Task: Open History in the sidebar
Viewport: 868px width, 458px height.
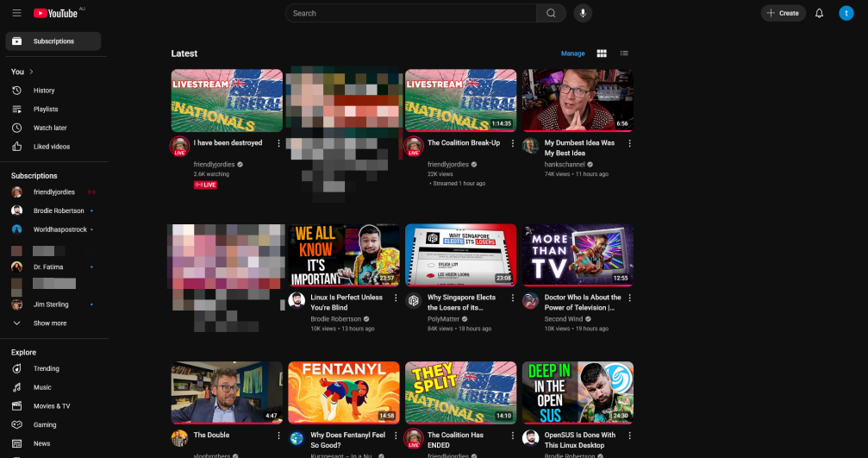Action: click(x=53, y=91)
